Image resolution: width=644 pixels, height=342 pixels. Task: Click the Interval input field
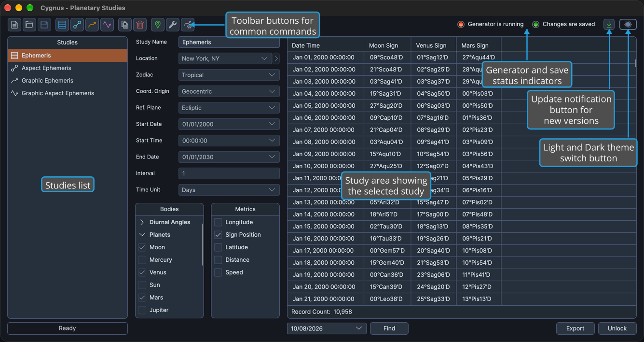(229, 173)
